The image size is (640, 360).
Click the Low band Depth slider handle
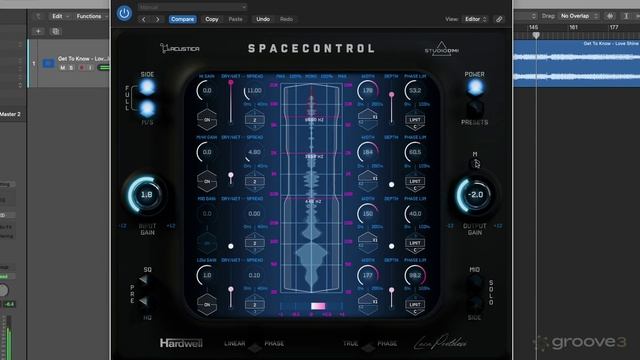tap(391, 290)
